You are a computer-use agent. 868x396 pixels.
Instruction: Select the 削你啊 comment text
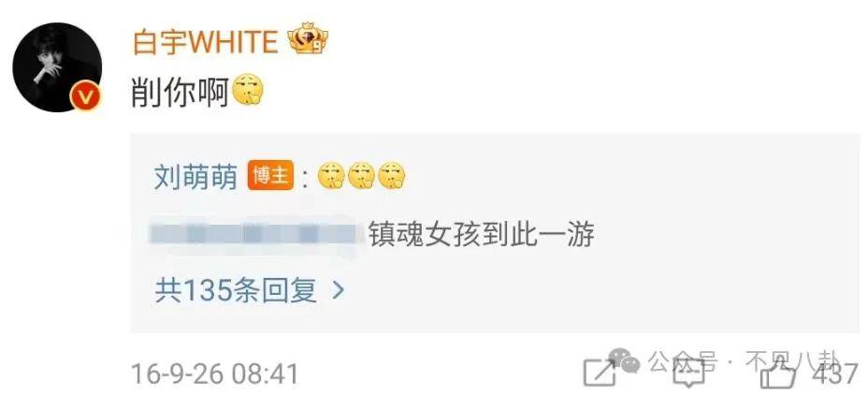pyautogui.click(x=181, y=92)
